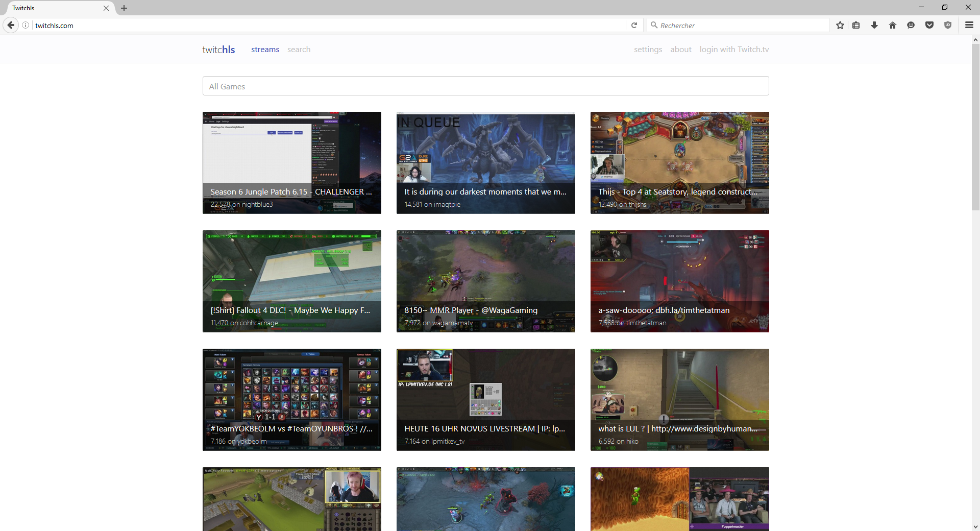Image resolution: width=980 pixels, height=531 pixels.
Task: Click title 'a-saw-dooooo; dbh.la/timthetatman'
Action: click(664, 310)
